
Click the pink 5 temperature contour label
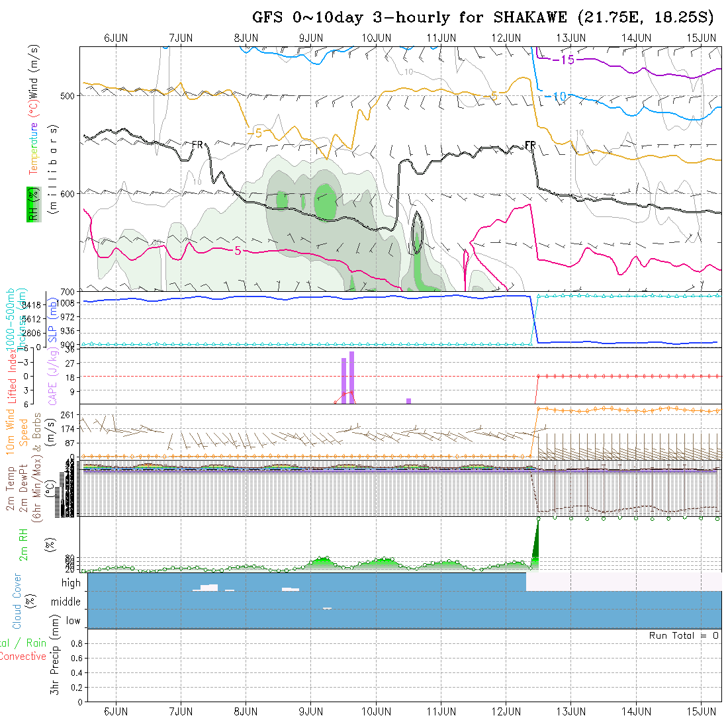[x=238, y=250]
